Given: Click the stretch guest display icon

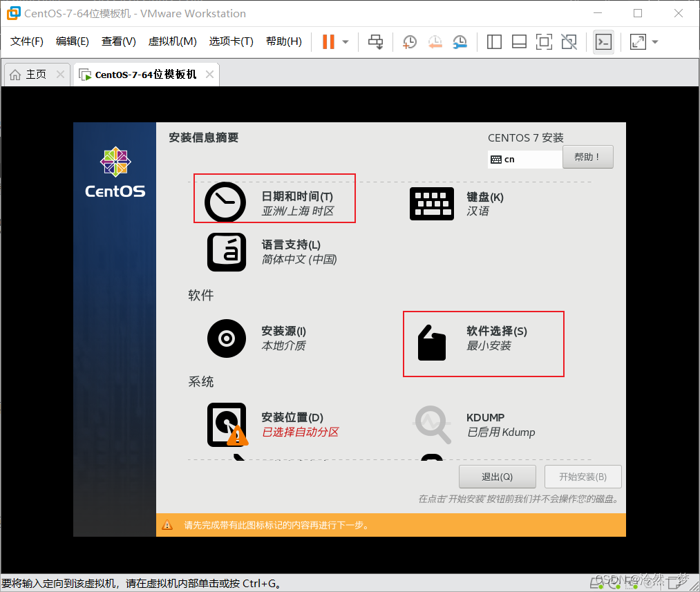Looking at the screenshot, I should (638, 42).
